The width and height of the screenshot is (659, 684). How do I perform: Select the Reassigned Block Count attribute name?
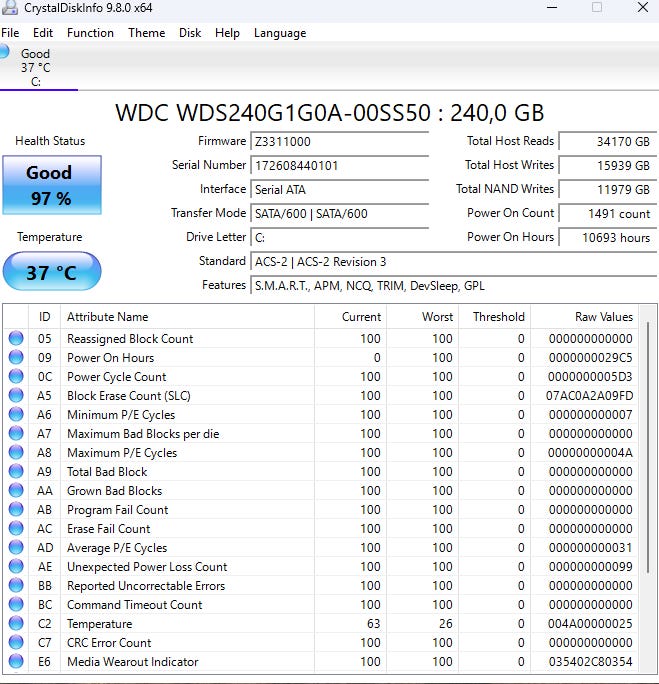click(130, 339)
